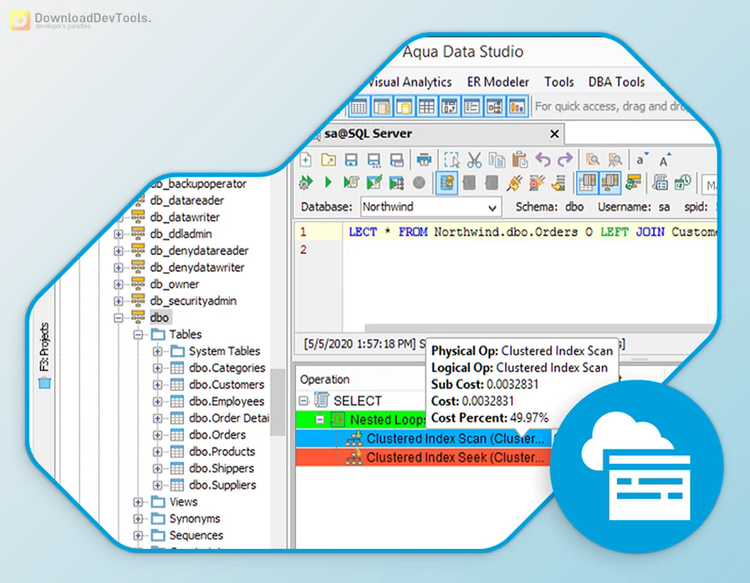Switch to the sa@SQL Server tab
Screen dimensions: 750x583
368,134
